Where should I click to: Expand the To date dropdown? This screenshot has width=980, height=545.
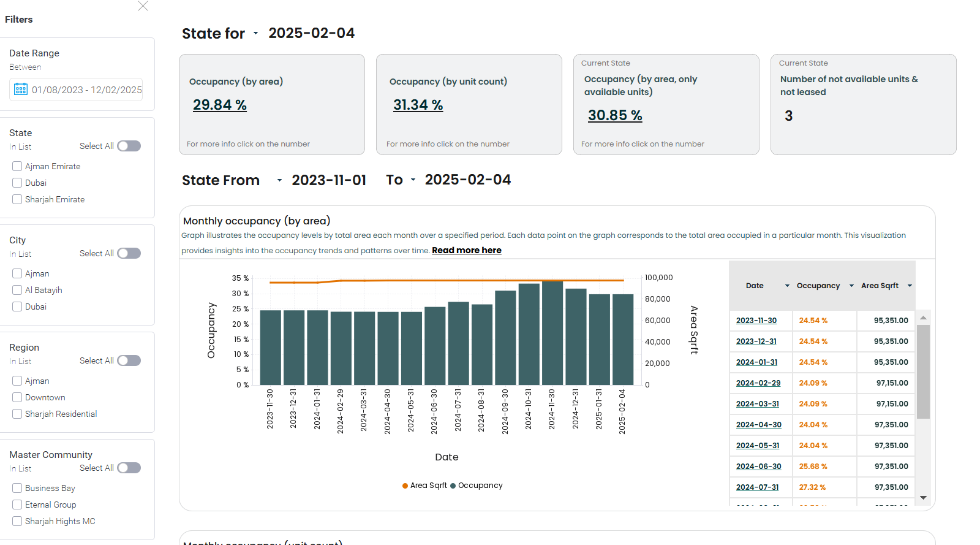(413, 180)
